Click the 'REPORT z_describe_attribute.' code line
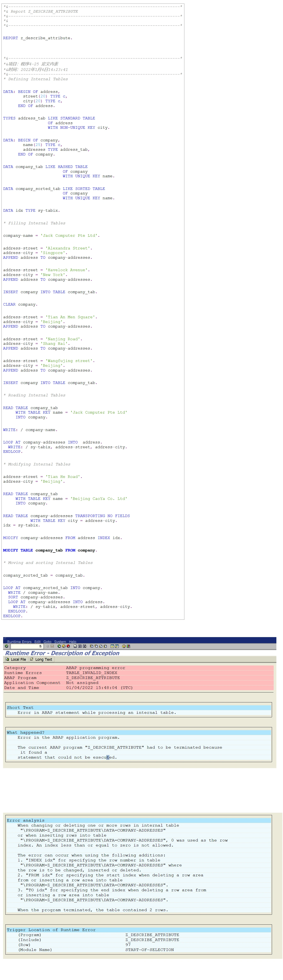 [x=38, y=38]
